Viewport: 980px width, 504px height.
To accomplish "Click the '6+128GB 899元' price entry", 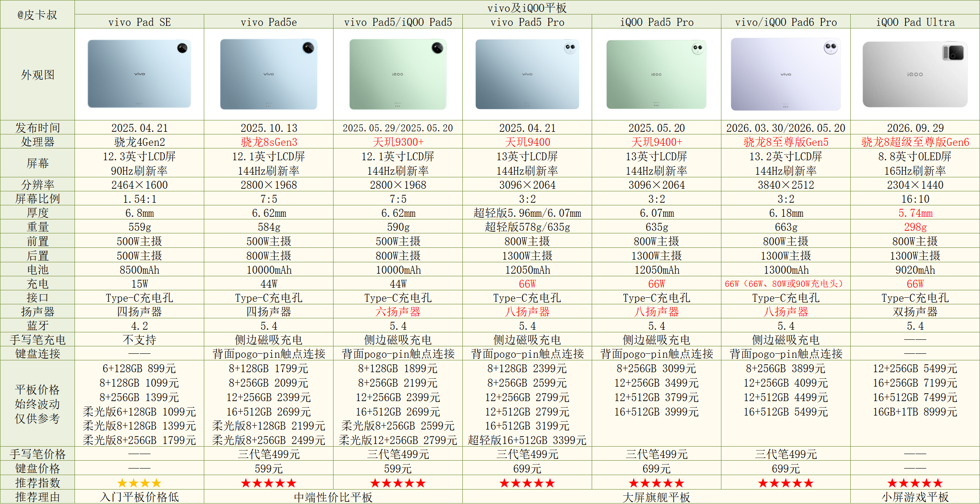I will (x=139, y=369).
